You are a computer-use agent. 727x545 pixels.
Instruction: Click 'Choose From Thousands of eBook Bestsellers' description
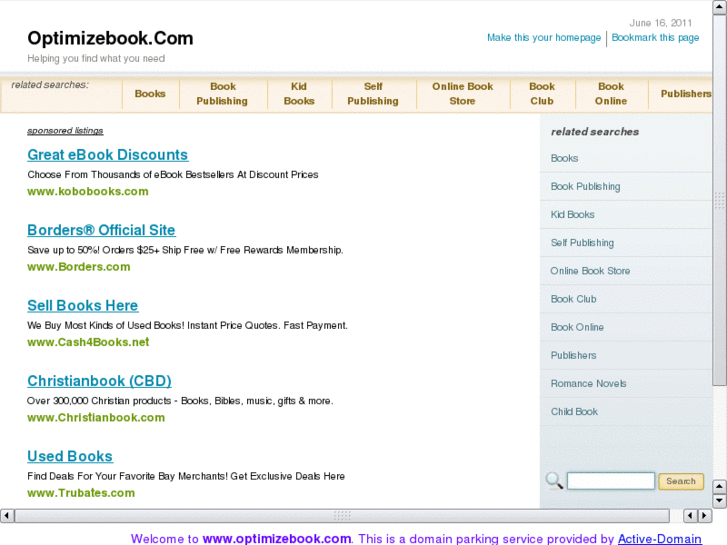(172, 175)
